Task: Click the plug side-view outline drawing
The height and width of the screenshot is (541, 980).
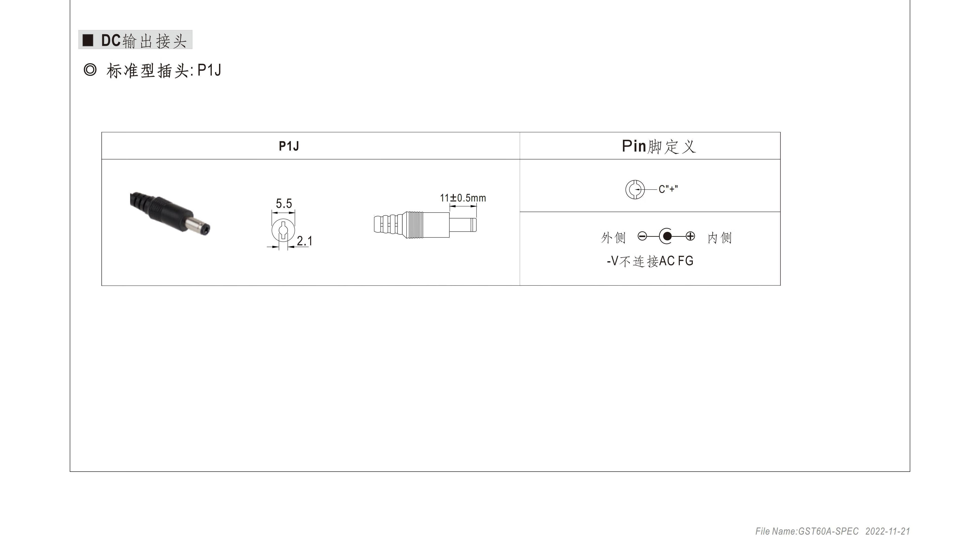Action: click(424, 225)
